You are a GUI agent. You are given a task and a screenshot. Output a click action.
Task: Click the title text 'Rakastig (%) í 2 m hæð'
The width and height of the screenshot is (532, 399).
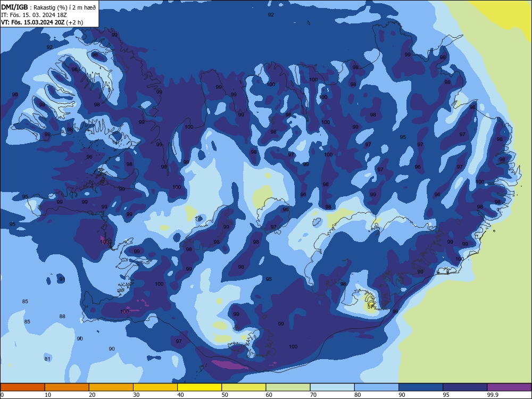(x=65, y=7)
